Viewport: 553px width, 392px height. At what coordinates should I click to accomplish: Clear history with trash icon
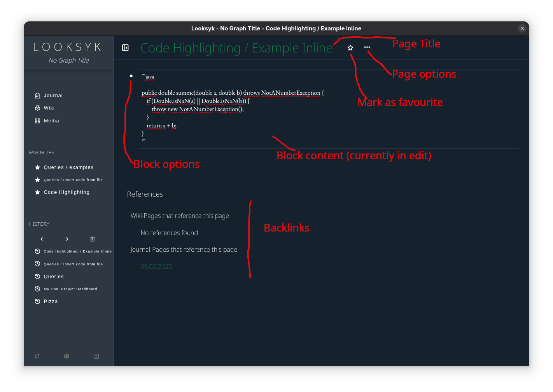point(92,239)
